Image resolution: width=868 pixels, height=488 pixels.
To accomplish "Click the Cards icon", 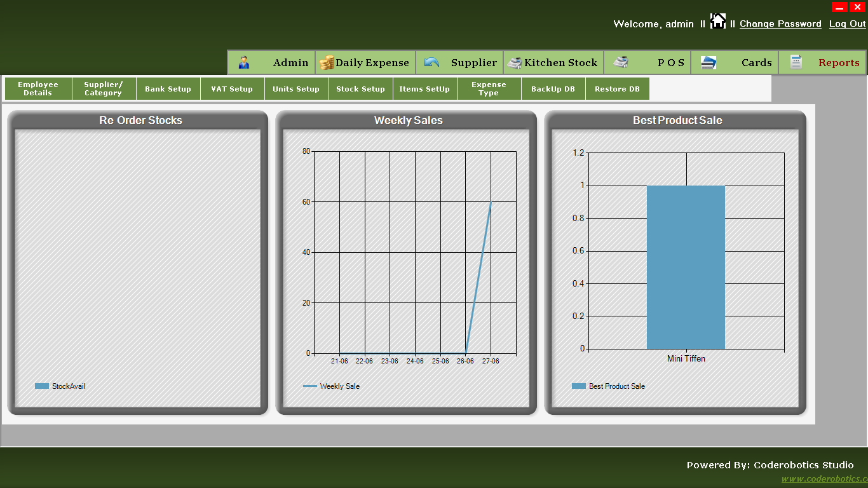I will (709, 62).
